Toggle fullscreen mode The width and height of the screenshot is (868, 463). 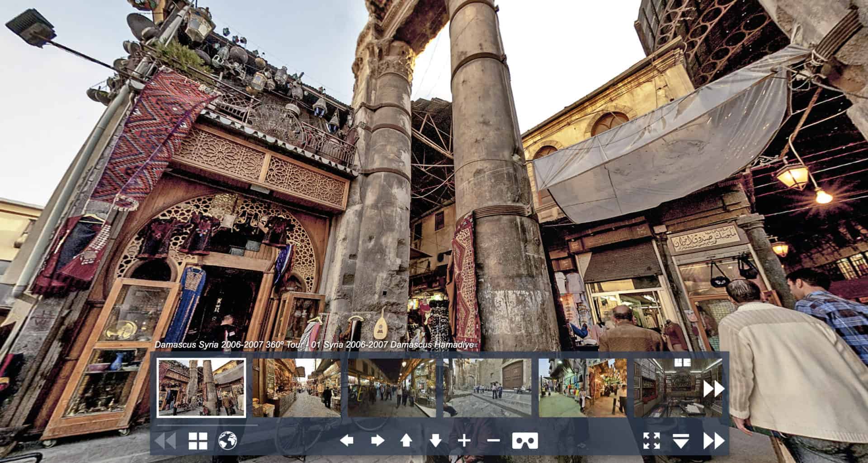(651, 440)
